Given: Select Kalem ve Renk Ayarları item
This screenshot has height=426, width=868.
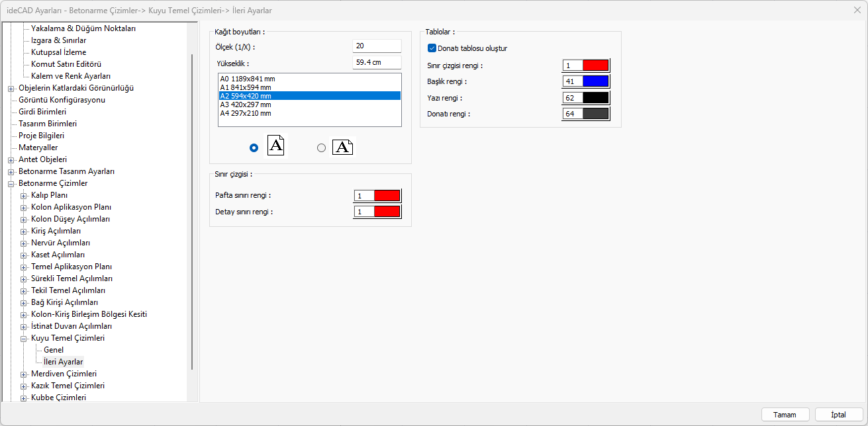Looking at the screenshot, I should point(71,76).
